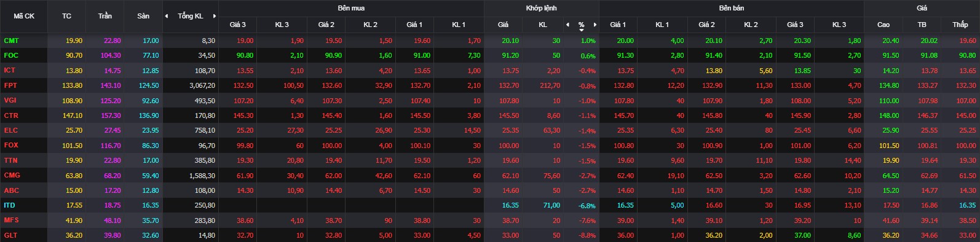Select the Trần column header

[x=105, y=16]
